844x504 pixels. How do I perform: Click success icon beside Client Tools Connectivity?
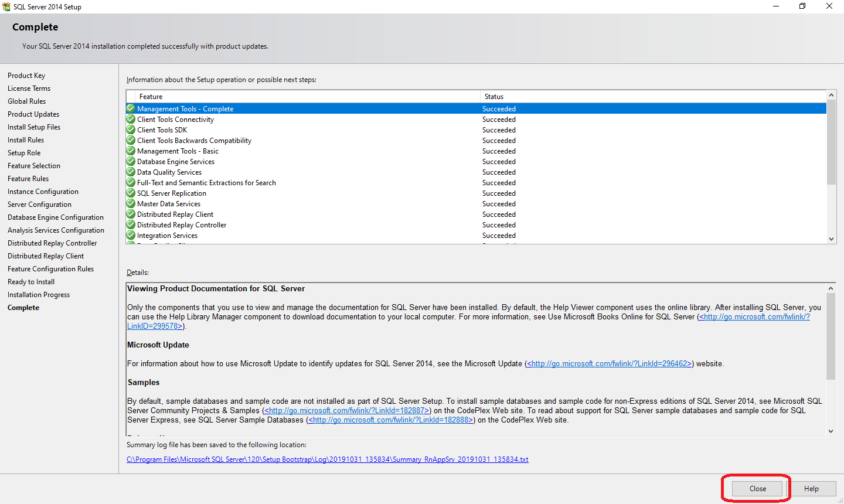coord(131,119)
